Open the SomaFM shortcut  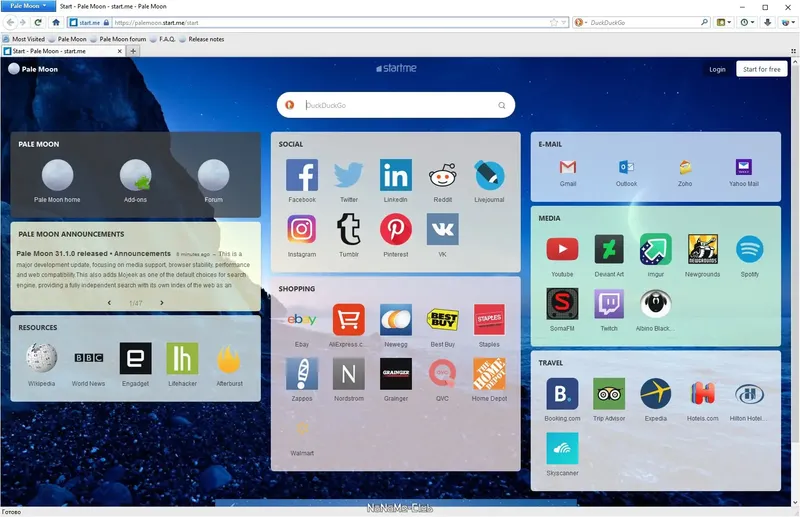562,304
